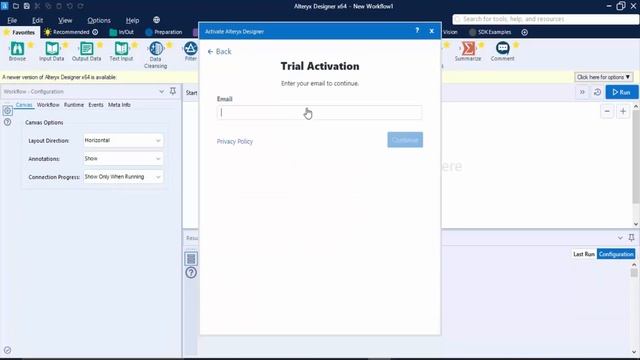640x360 pixels.
Task: Click the save disk icon in title bar
Action: tap(27, 6)
